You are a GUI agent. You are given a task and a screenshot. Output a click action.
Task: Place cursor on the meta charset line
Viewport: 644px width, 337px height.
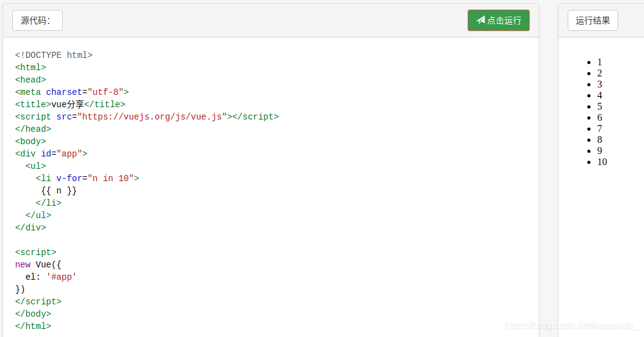click(71, 92)
